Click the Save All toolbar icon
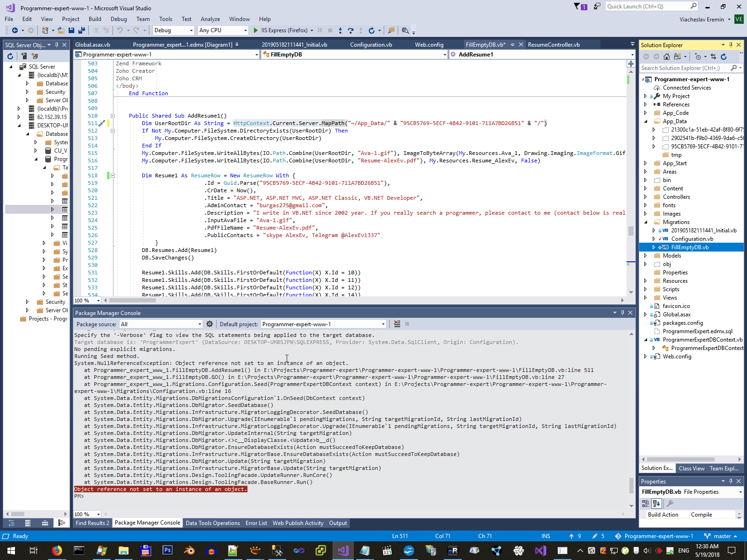Viewport: 747px width, 560px height. [x=82, y=30]
